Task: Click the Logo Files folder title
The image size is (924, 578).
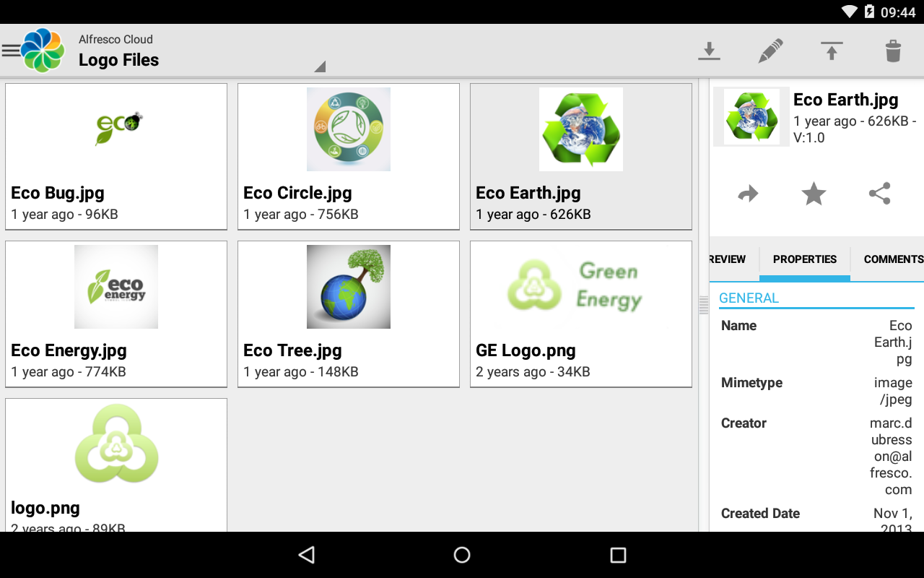Action: pos(118,60)
